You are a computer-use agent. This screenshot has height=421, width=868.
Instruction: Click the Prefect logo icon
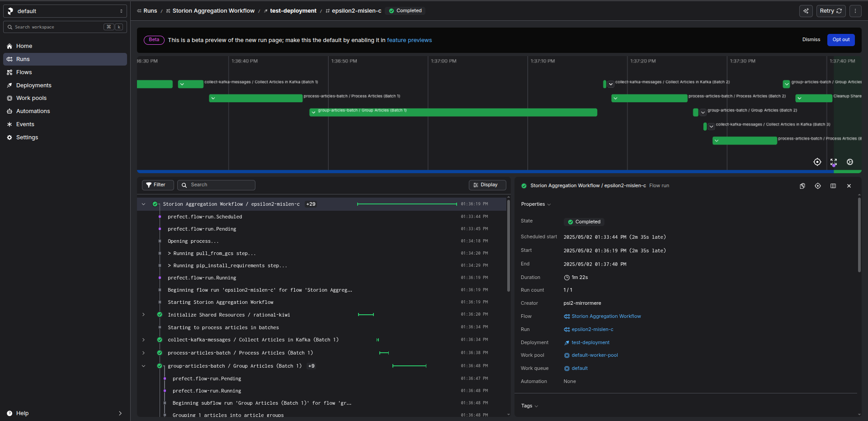(x=10, y=11)
